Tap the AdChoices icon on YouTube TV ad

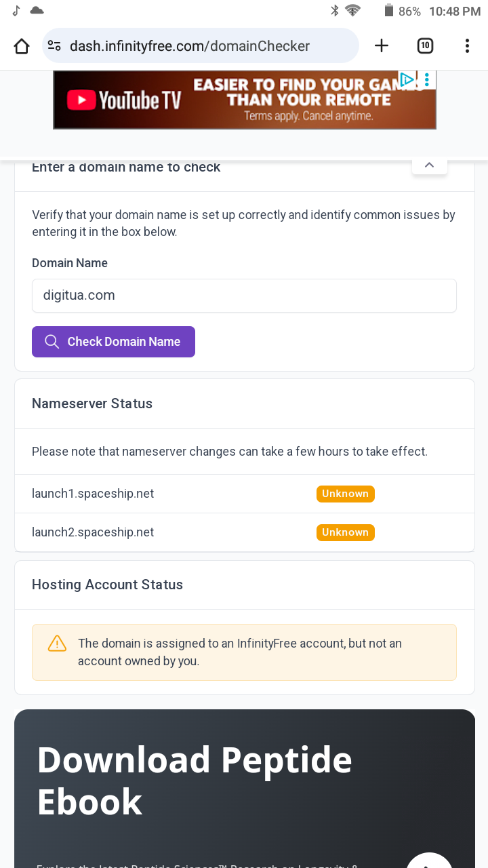(407, 79)
